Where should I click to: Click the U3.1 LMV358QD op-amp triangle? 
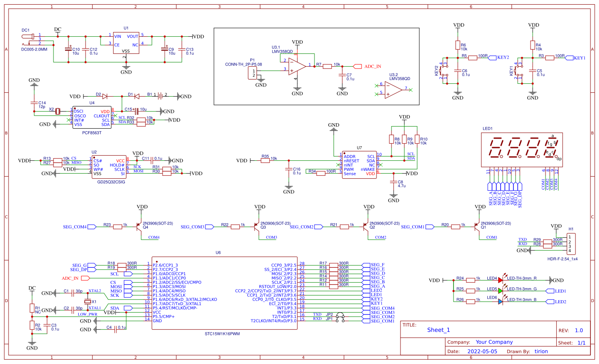297,66
